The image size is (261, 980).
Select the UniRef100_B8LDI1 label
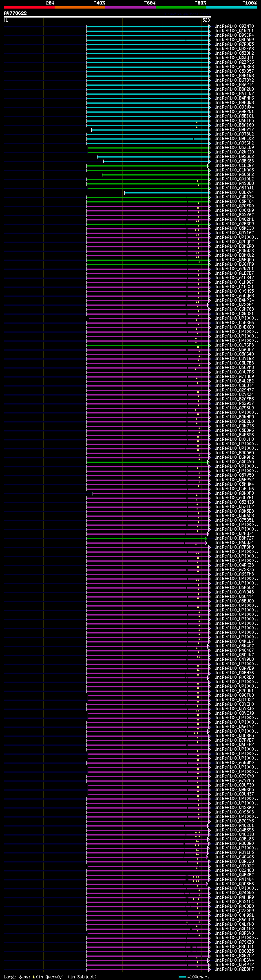click(x=234, y=947)
